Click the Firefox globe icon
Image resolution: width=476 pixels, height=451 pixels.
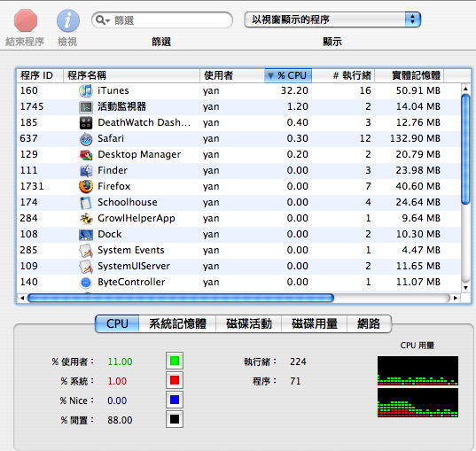pos(86,187)
